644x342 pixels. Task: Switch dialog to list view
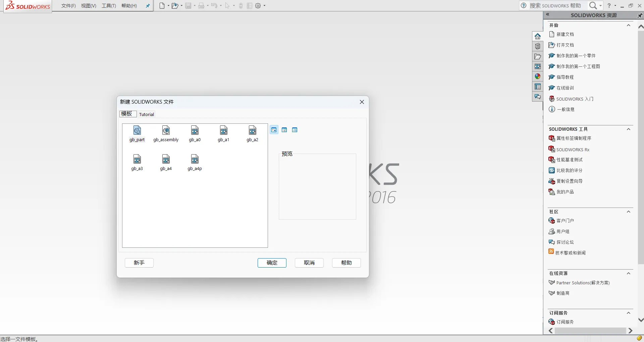pyautogui.click(x=284, y=130)
